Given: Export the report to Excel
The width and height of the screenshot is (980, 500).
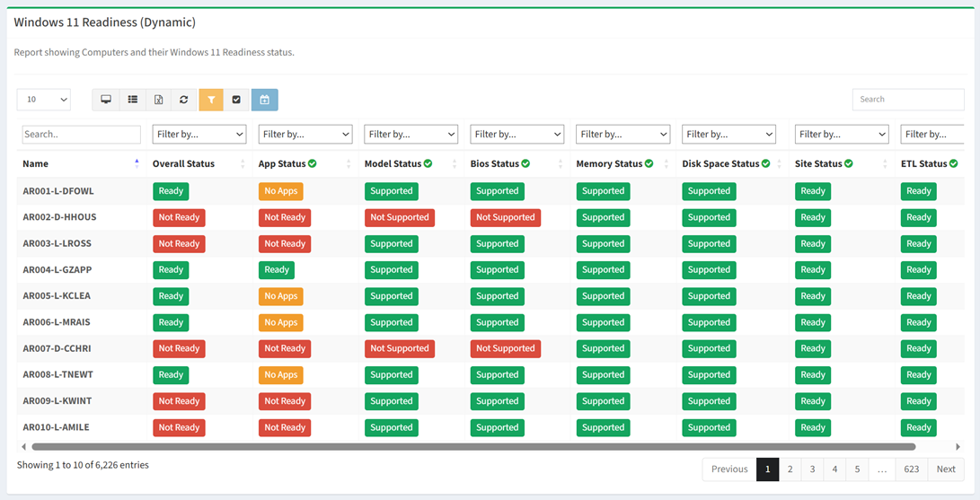Looking at the screenshot, I should click(158, 100).
